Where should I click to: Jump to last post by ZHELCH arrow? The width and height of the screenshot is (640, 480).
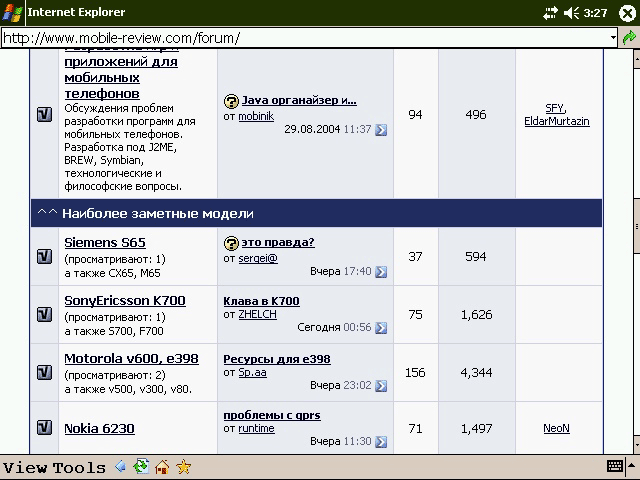coord(381,328)
